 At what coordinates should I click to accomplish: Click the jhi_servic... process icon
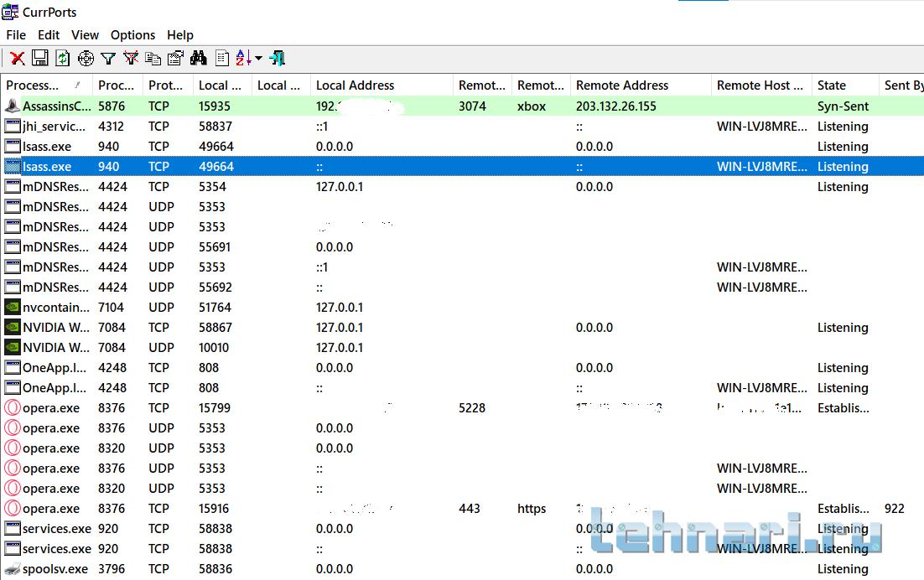(x=13, y=126)
